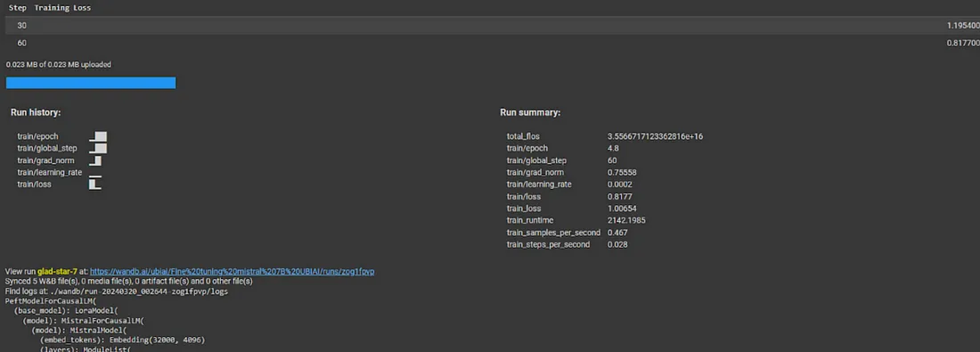Click the 'Run summary:' heading
Screen dimensions: 980x352
pyautogui.click(x=530, y=112)
